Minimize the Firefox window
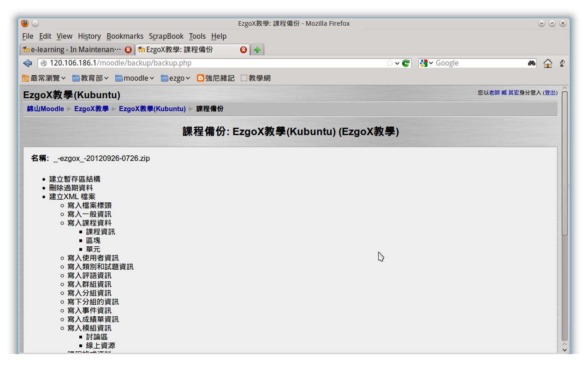 pos(541,23)
